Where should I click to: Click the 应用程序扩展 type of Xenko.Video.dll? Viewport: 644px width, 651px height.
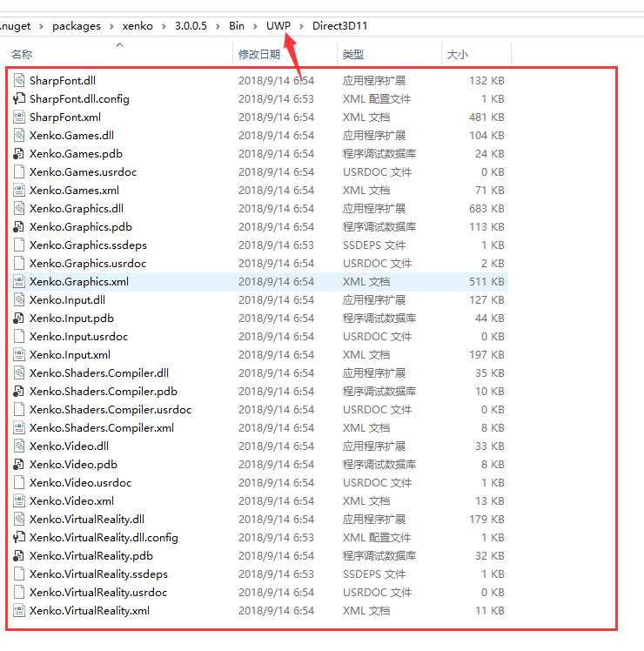click(x=373, y=446)
